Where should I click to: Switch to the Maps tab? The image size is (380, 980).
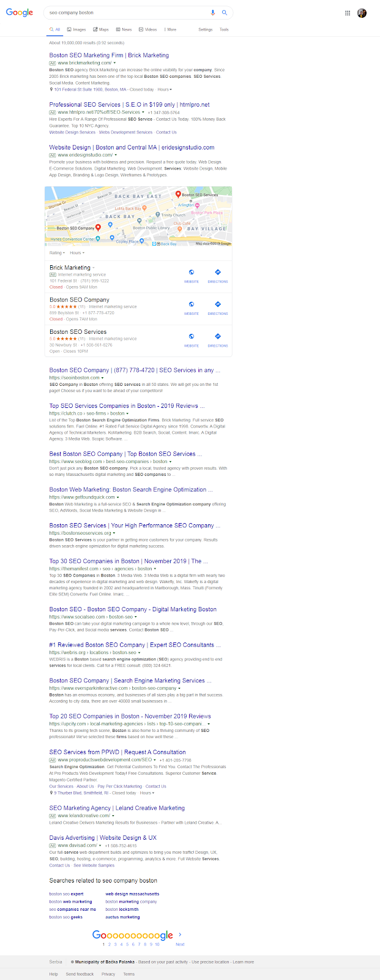coord(101,29)
